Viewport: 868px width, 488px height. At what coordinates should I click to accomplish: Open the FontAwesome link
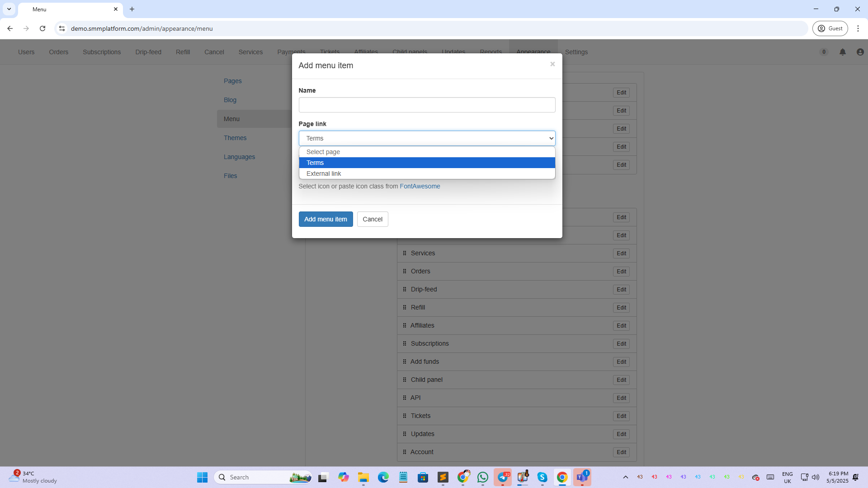pyautogui.click(x=420, y=186)
